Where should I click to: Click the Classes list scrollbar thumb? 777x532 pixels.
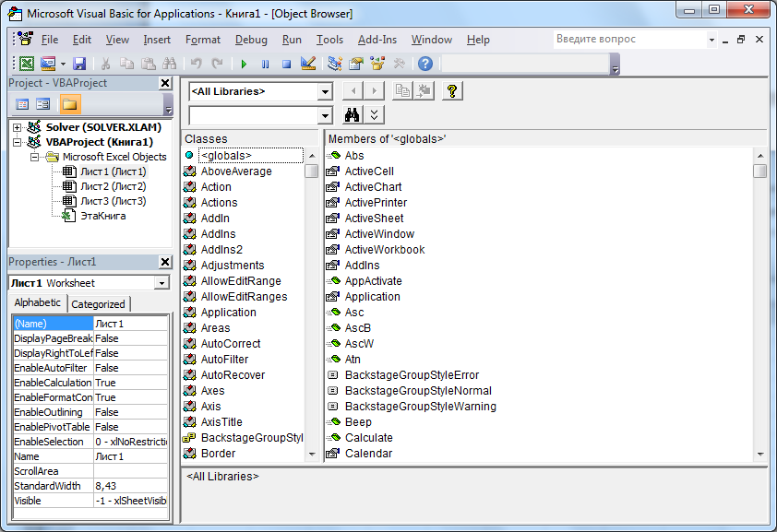312,171
